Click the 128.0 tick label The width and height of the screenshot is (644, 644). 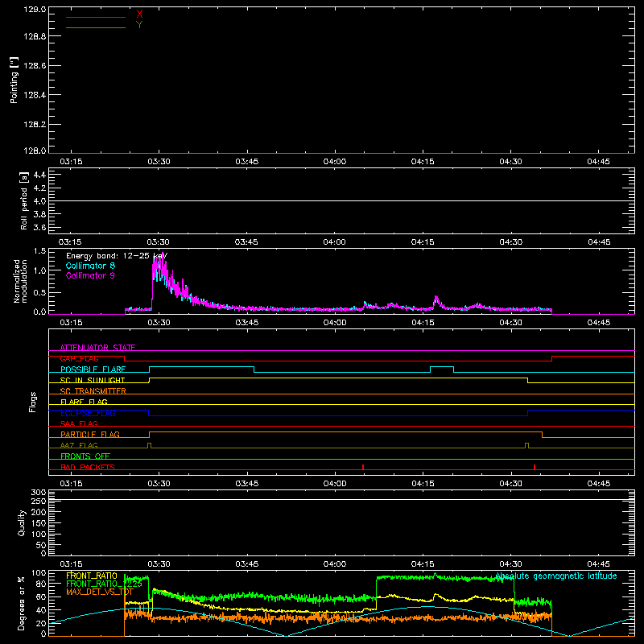tap(35, 151)
